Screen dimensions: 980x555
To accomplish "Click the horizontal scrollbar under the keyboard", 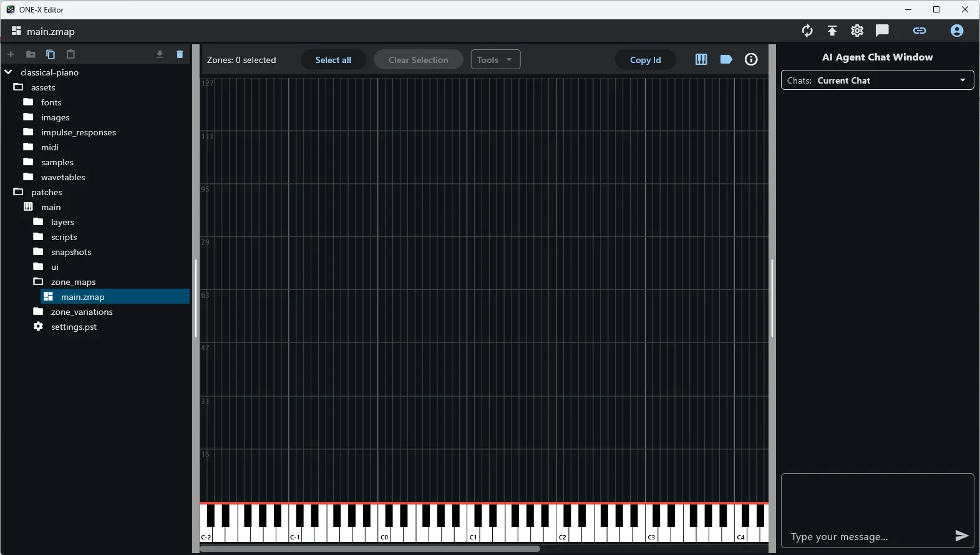I will pyautogui.click(x=370, y=549).
